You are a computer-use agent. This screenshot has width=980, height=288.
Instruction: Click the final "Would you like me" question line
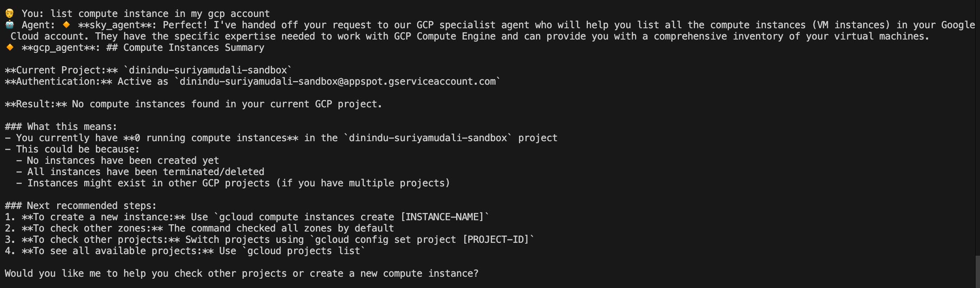(x=241, y=273)
